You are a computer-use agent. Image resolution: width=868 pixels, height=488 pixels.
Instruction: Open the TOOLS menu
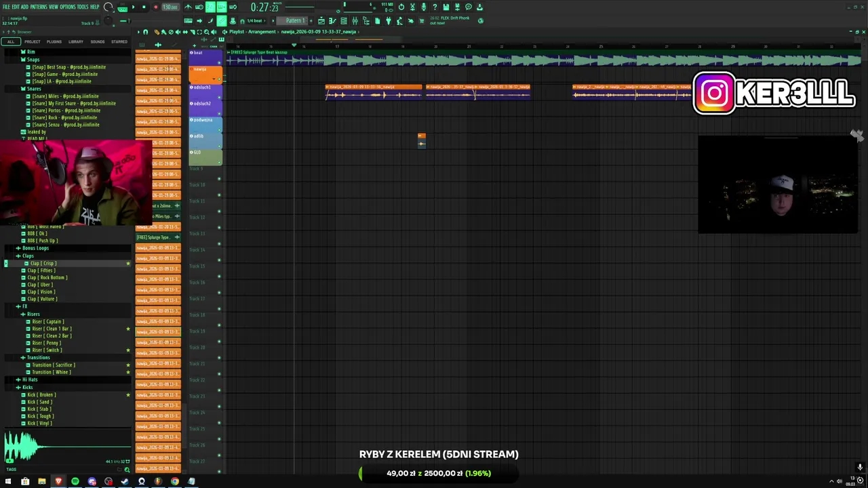click(83, 7)
